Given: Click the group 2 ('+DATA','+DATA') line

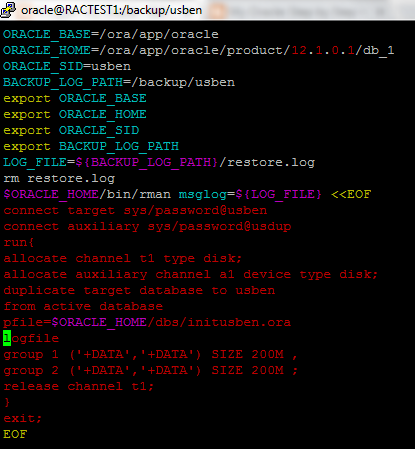Looking at the screenshot, I should click(x=150, y=370).
